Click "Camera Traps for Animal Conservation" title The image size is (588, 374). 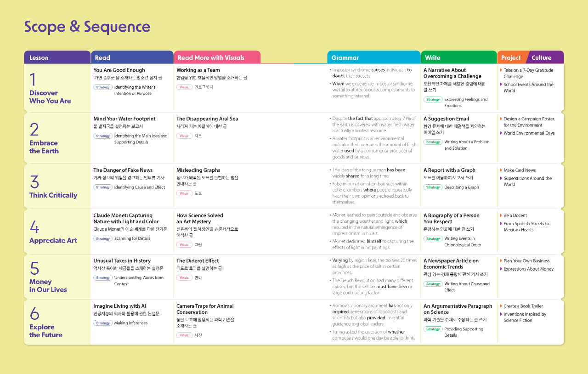tap(205, 309)
